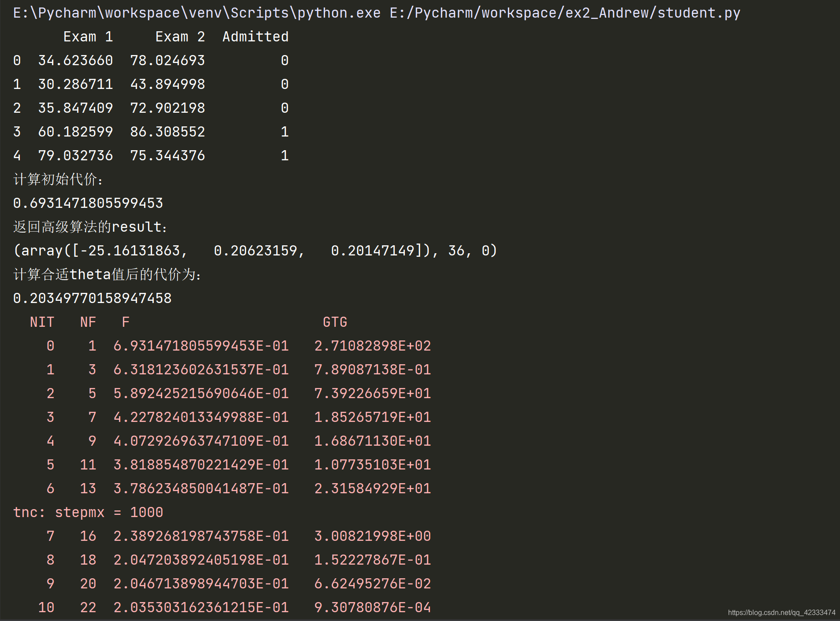Click the value 30.286711 in row 1
The height and width of the screenshot is (621, 840).
[x=76, y=84]
